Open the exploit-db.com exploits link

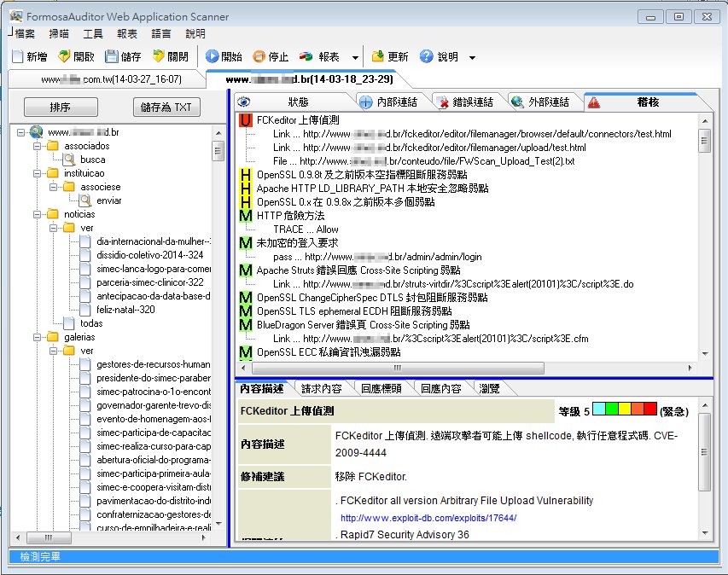tap(428, 518)
